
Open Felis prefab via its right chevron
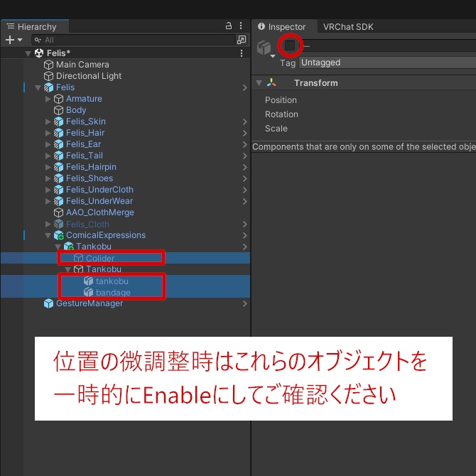click(x=244, y=87)
